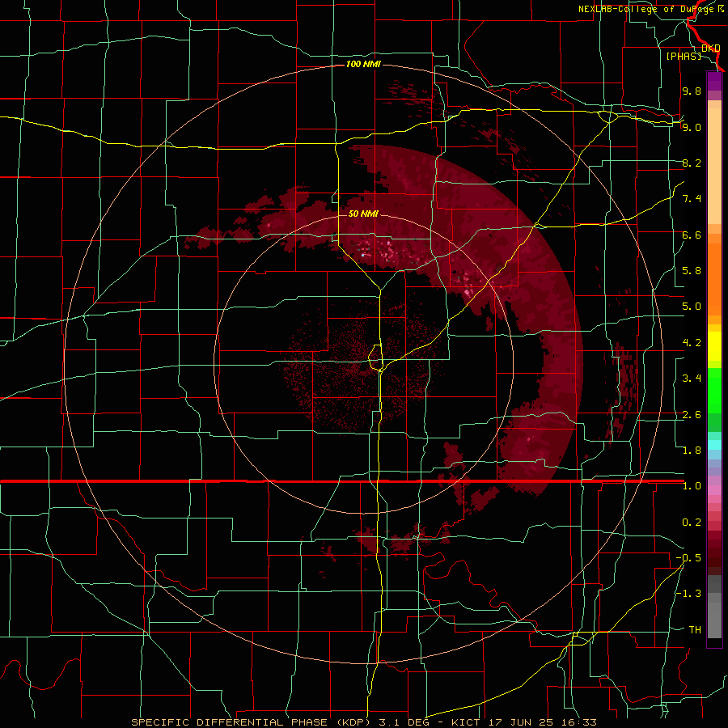
Task: Click the 2.6 scale value
Action: (692, 415)
